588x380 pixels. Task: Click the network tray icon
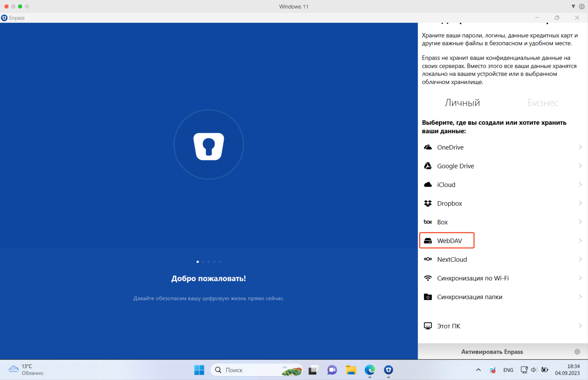click(524, 370)
